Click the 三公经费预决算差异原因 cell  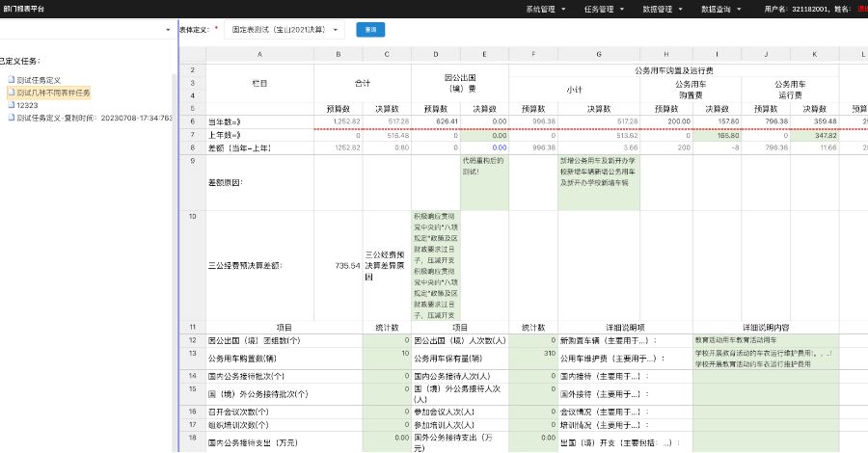(x=387, y=265)
